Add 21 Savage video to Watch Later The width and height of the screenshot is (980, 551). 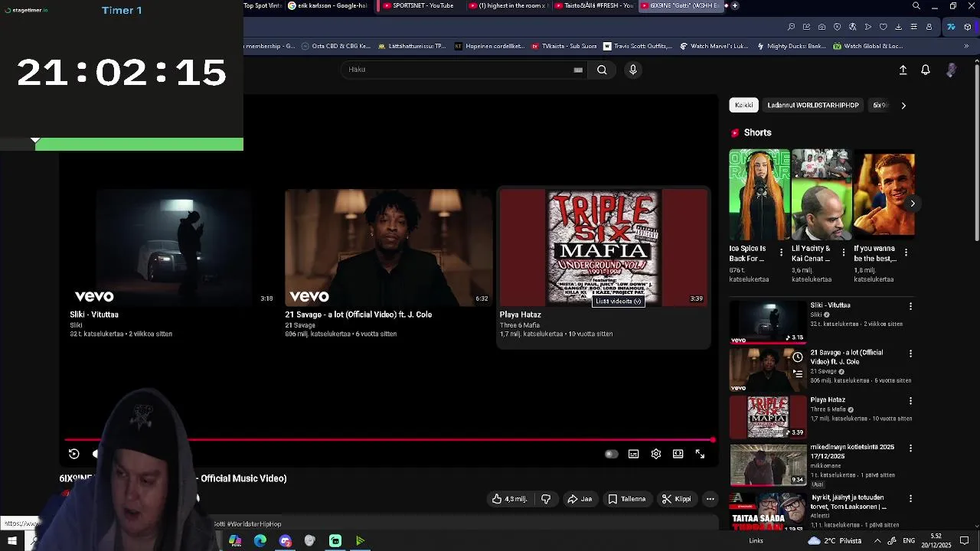pyautogui.click(x=798, y=357)
